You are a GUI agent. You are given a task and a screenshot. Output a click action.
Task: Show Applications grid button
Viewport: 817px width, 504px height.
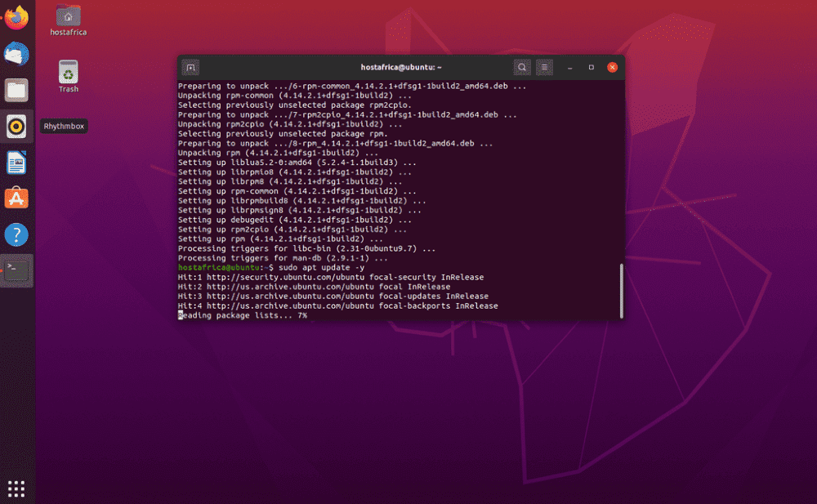tap(16, 488)
